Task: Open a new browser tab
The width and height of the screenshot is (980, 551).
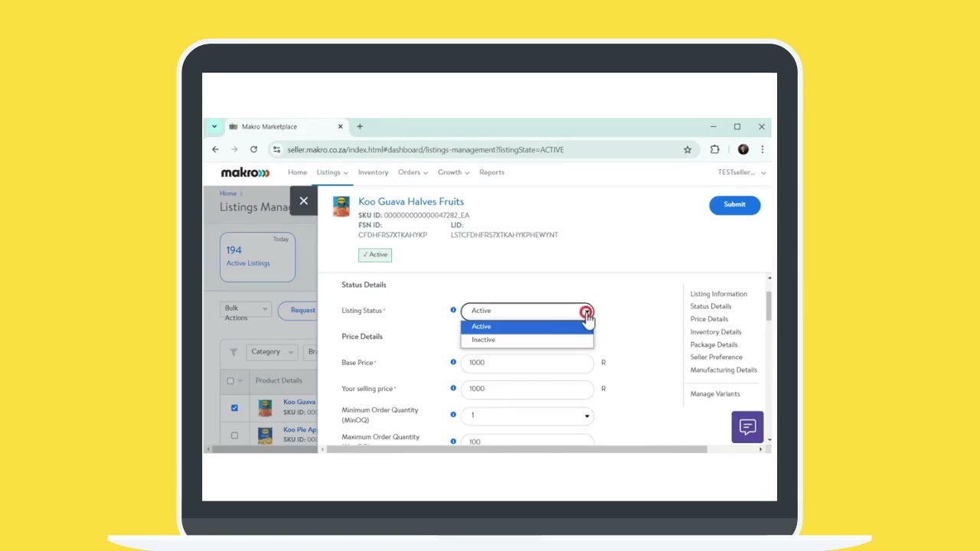Action: coord(360,126)
